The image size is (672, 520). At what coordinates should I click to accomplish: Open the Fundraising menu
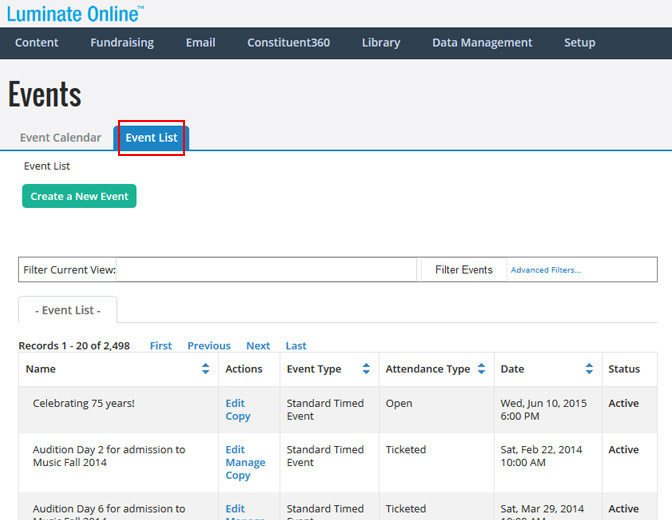(122, 42)
